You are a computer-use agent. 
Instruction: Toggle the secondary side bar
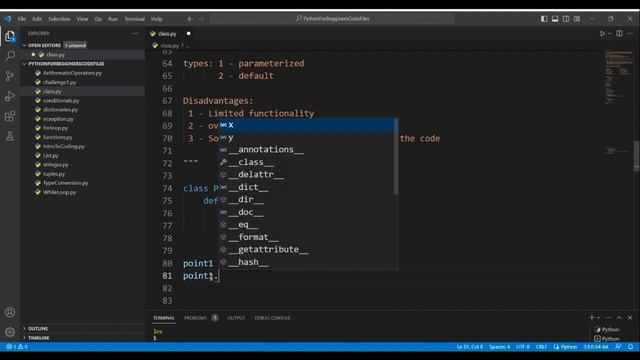click(566, 19)
